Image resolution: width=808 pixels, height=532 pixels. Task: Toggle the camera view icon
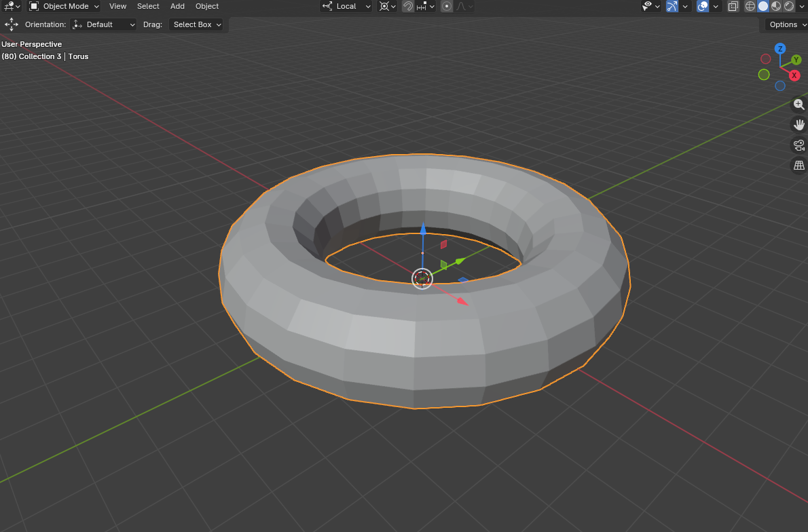click(x=798, y=145)
